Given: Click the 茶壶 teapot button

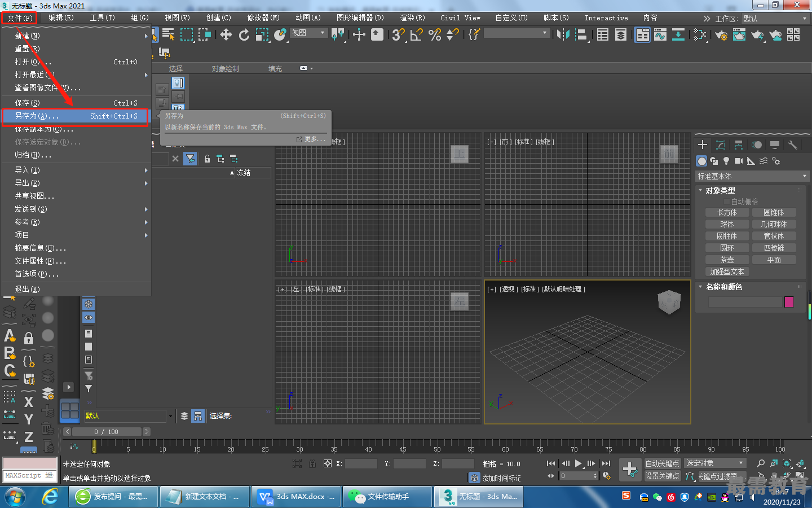Looking at the screenshot, I should 727,260.
